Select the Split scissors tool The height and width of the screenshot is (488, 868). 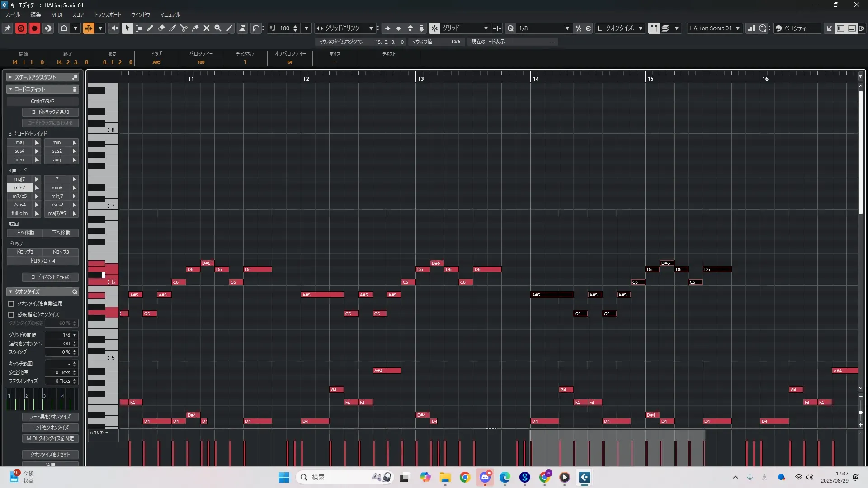pos(184,28)
